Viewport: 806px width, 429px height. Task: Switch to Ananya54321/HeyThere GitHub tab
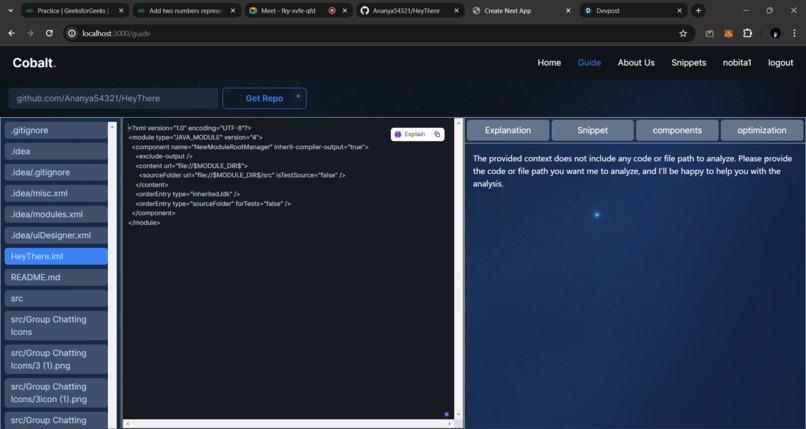pyautogui.click(x=410, y=10)
